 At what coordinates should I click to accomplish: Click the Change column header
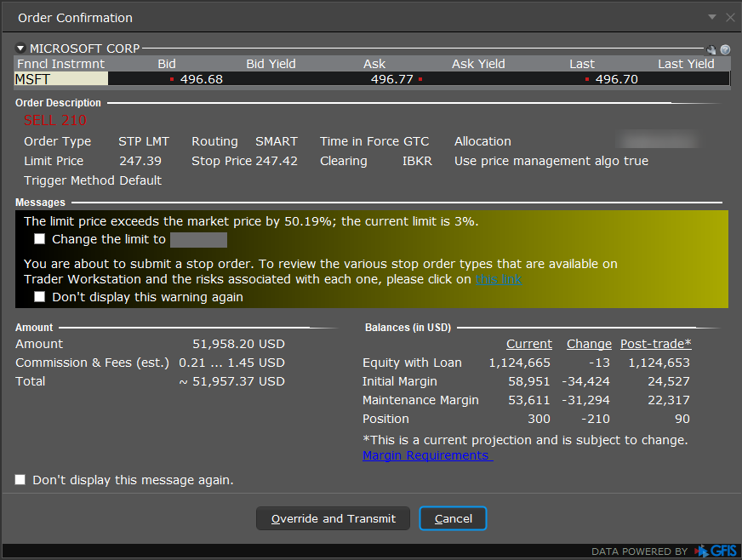point(589,344)
